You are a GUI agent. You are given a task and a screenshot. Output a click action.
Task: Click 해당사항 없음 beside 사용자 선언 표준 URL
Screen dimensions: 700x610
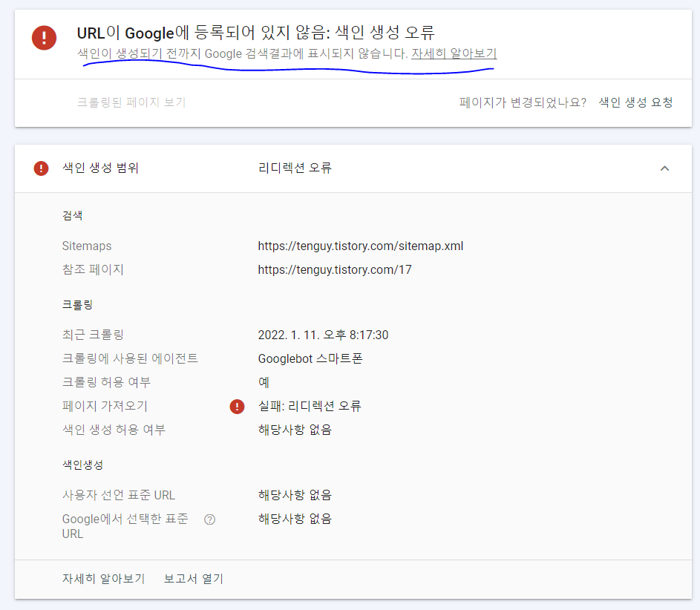(x=295, y=495)
